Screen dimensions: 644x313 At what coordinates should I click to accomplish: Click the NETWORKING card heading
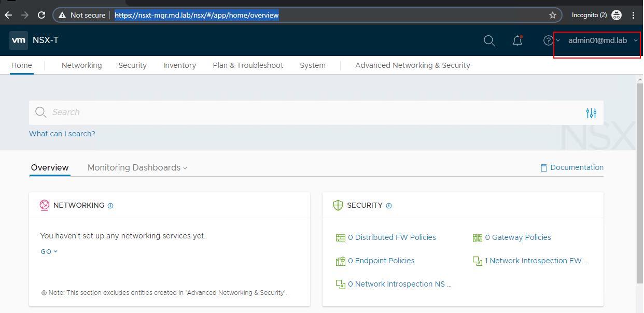coord(79,205)
